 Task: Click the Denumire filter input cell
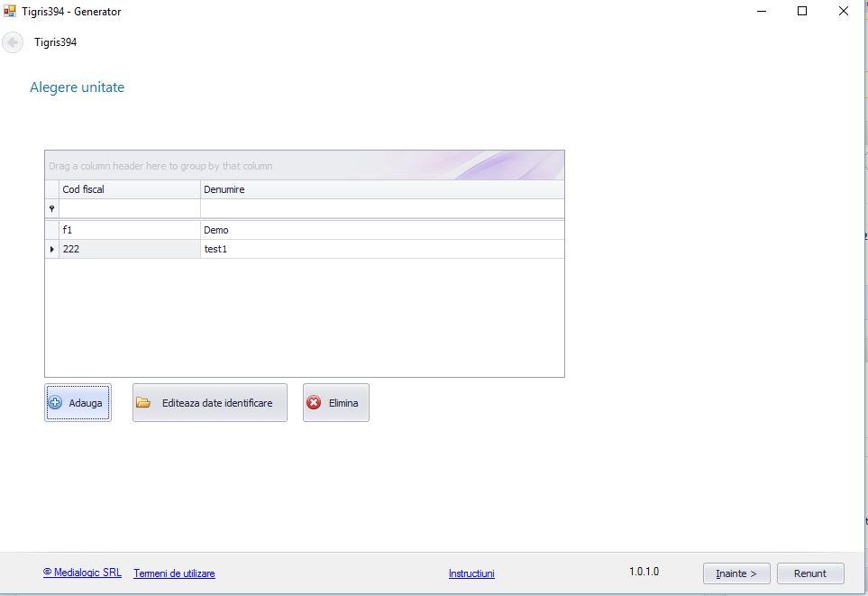tap(381, 208)
